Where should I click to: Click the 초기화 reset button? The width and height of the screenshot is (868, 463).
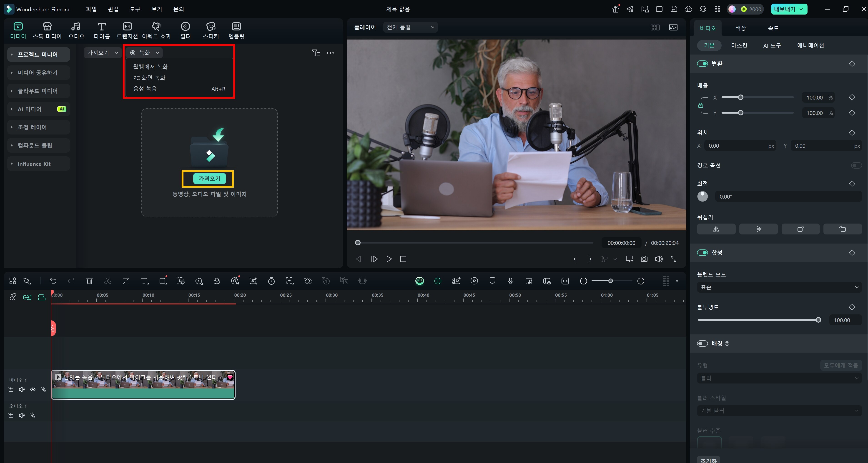pos(708,460)
